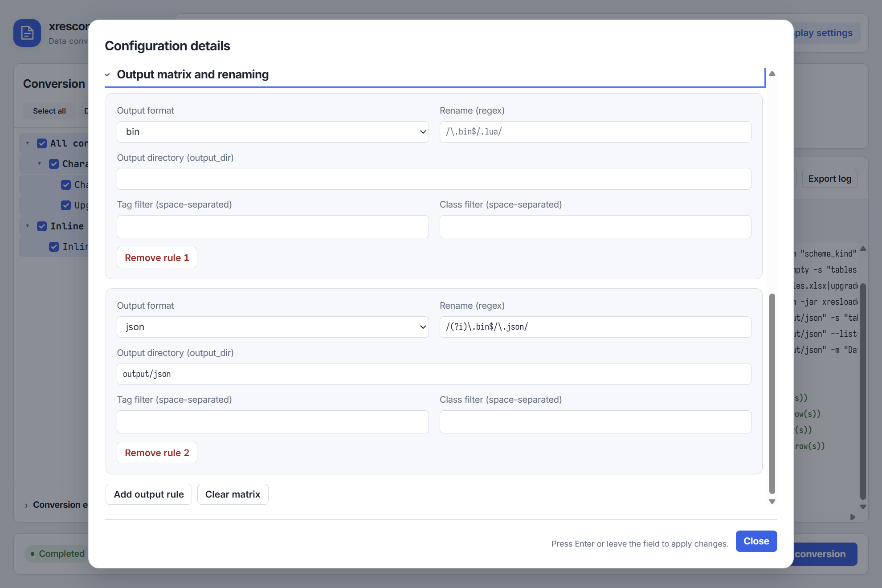Image resolution: width=882 pixels, height=588 pixels.
Task: Open the rule 1 Output format dropdown showing bin
Action: [273, 132]
